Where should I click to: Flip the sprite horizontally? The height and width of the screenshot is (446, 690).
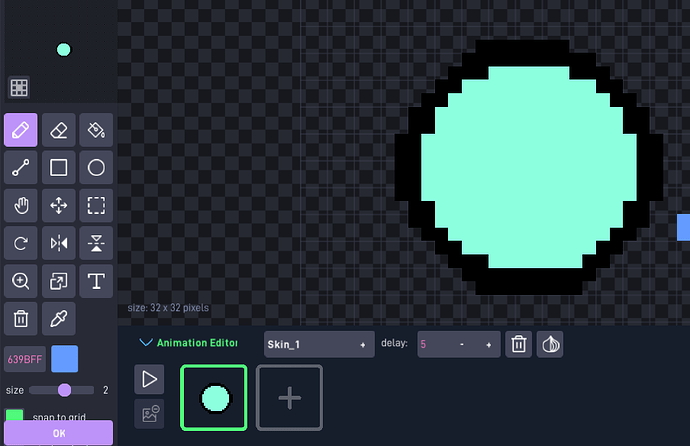click(59, 243)
